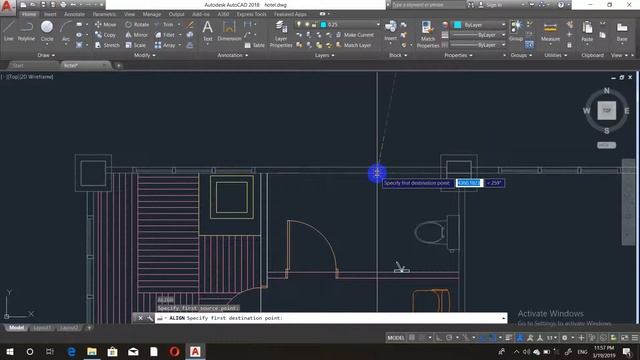Viewport: 640px width, 360px height.
Task: Click the Match Properties tool
Action: click(428, 34)
